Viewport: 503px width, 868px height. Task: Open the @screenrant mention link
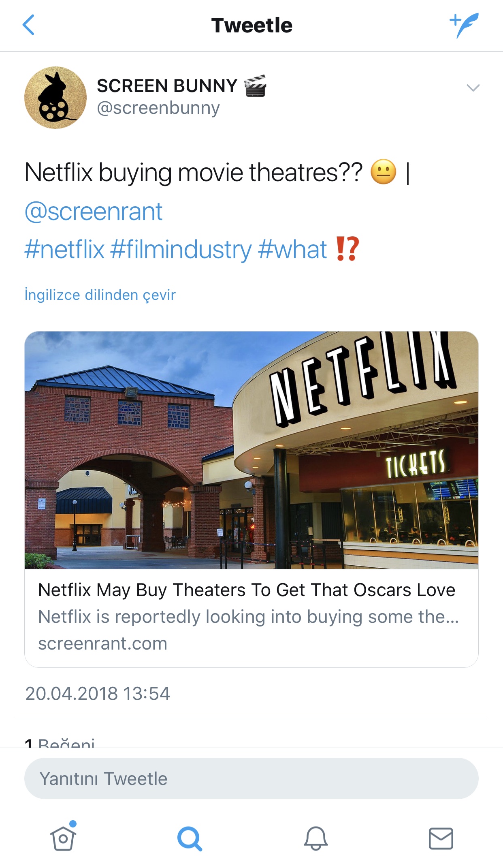pyautogui.click(x=94, y=212)
